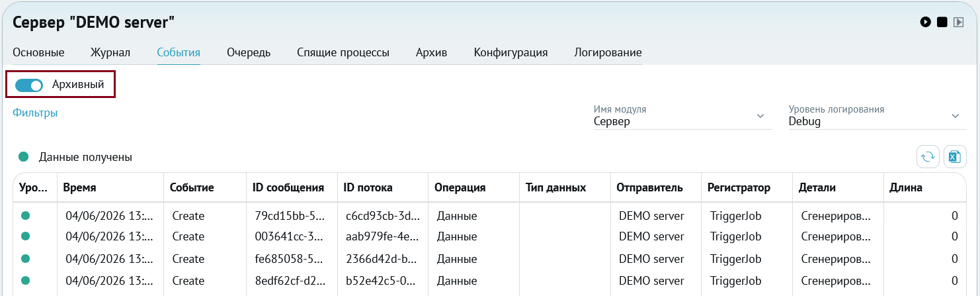Click the Сервер "DEMO server" title
The height and width of the screenshot is (296, 980).
[x=94, y=23]
